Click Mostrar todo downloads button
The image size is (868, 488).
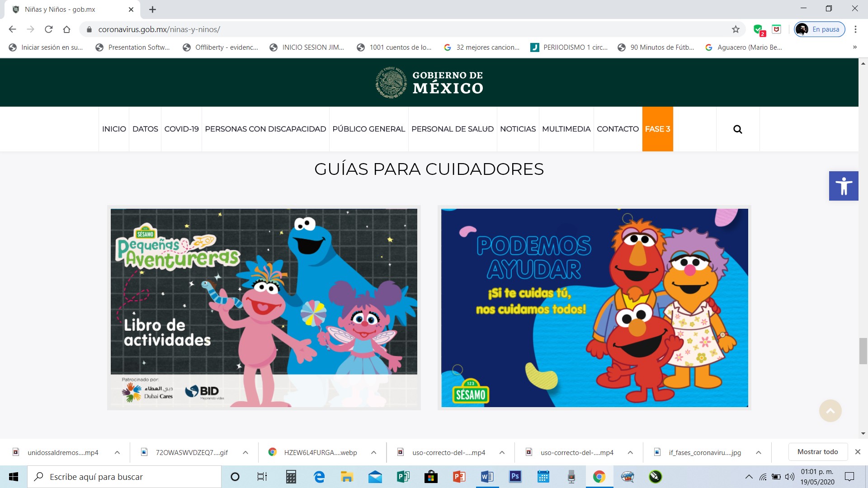(817, 452)
